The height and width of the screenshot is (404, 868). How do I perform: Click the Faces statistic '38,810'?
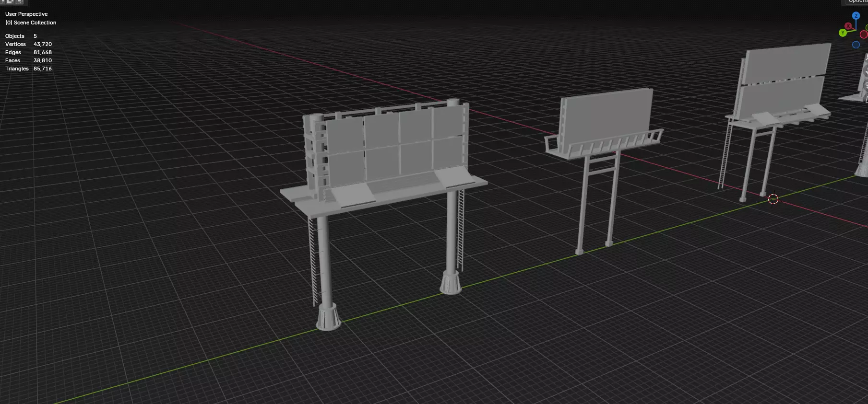[x=43, y=60]
